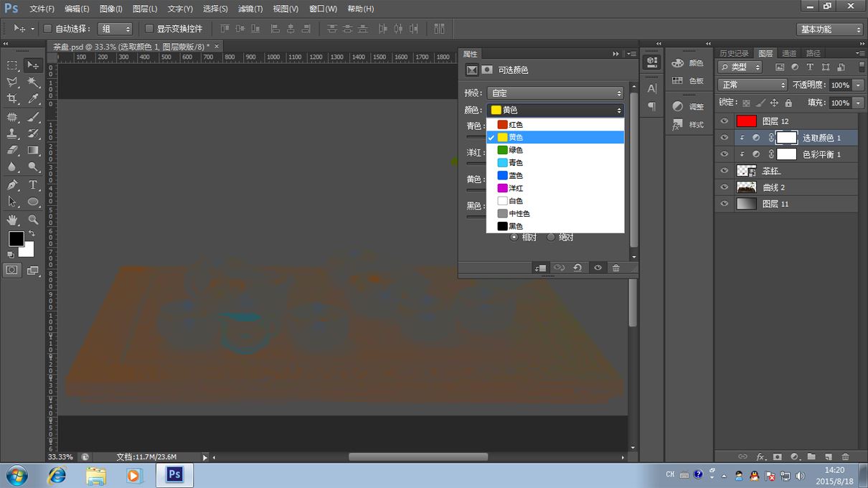
Task: Open the 基本功能 workspace dropdown
Action: click(829, 29)
